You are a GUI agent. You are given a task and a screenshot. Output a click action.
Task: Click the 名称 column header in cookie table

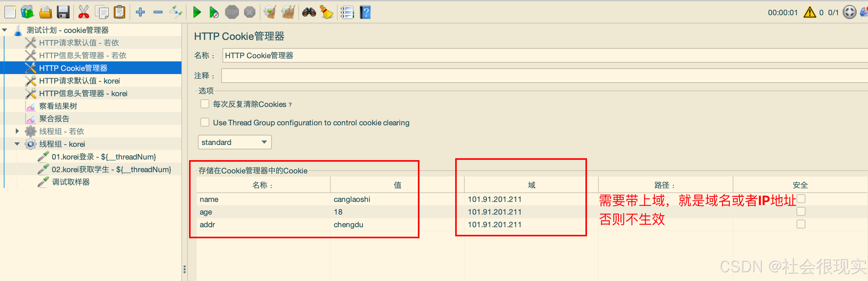coord(263,185)
